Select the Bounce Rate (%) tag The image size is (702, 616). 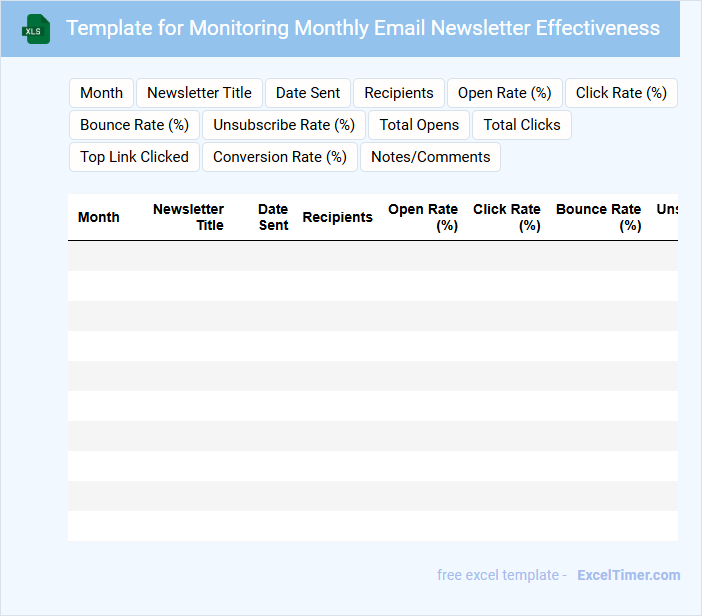[134, 125]
